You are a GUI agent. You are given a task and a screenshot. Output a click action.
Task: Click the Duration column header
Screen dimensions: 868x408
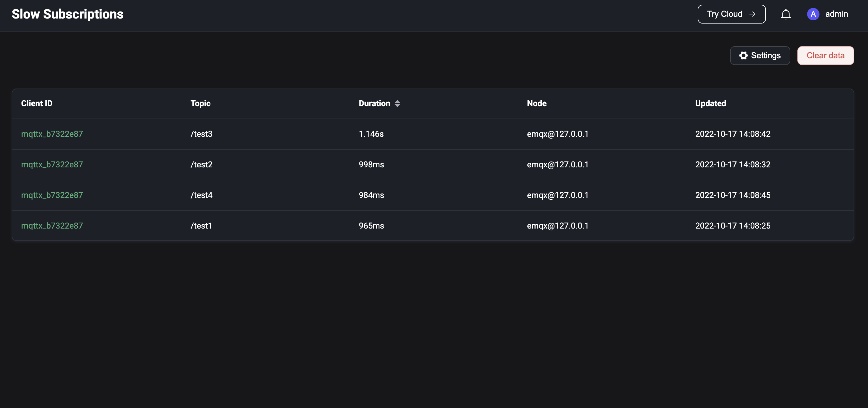tap(374, 104)
